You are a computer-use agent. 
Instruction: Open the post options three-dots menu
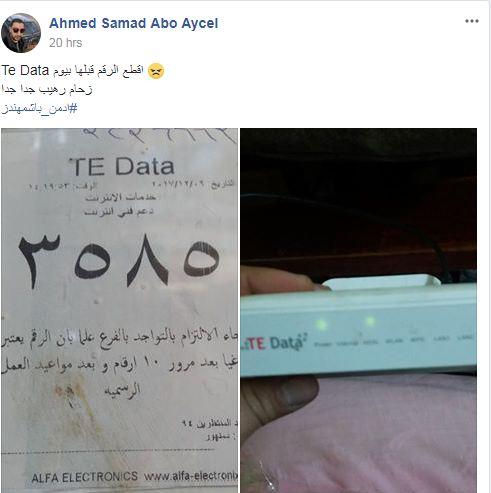(472, 21)
